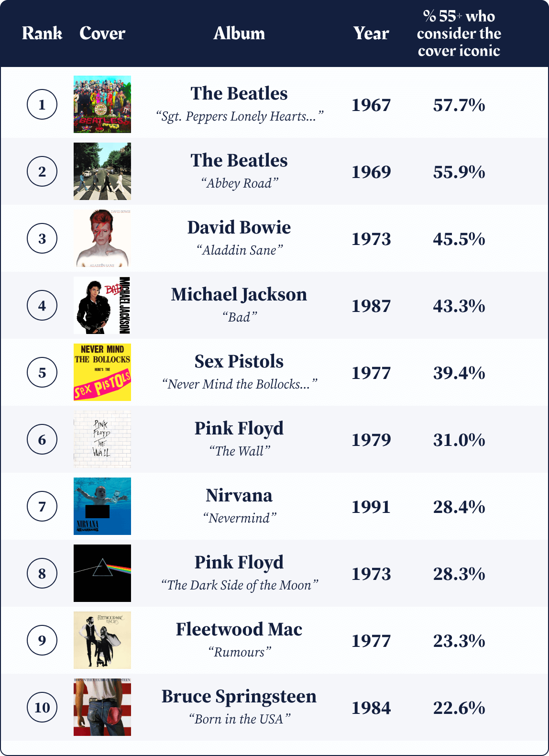Click The Wall white brick cover
The image size is (549, 756).
point(102,439)
